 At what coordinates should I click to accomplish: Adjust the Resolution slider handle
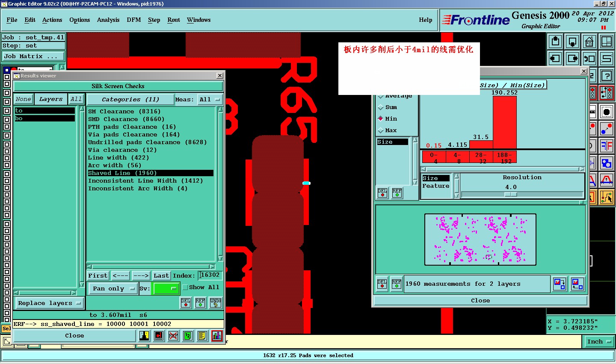pos(511,194)
